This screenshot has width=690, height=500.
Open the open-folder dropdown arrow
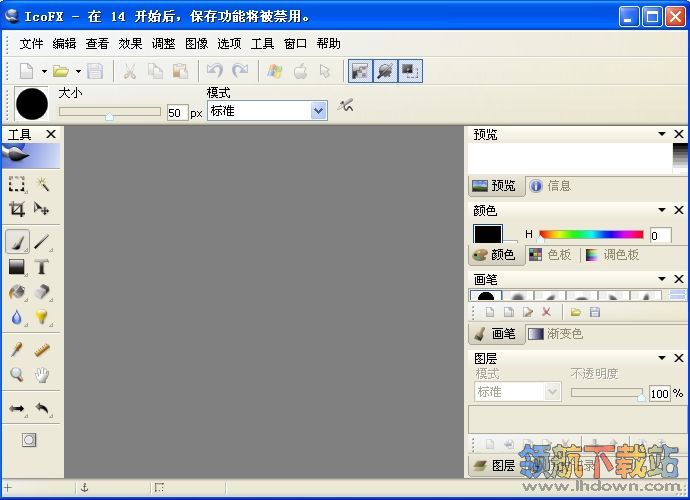[x=78, y=71]
